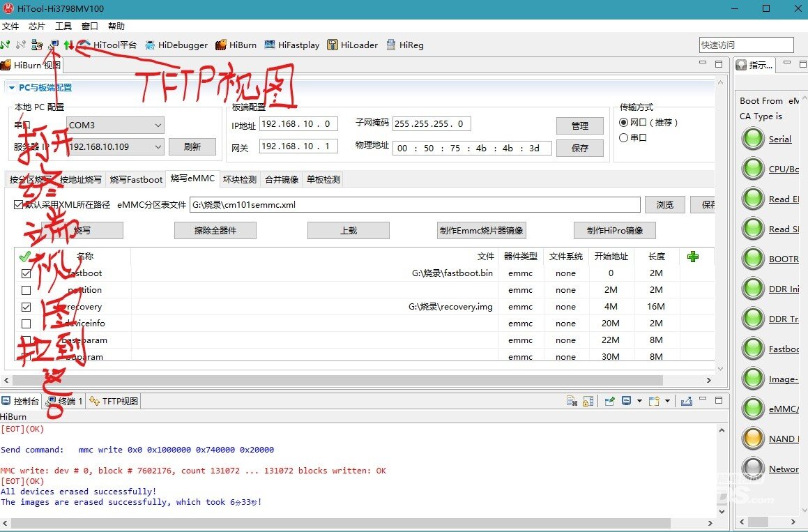
Task: Open the connection manager toolbar icon
Action: [36, 45]
